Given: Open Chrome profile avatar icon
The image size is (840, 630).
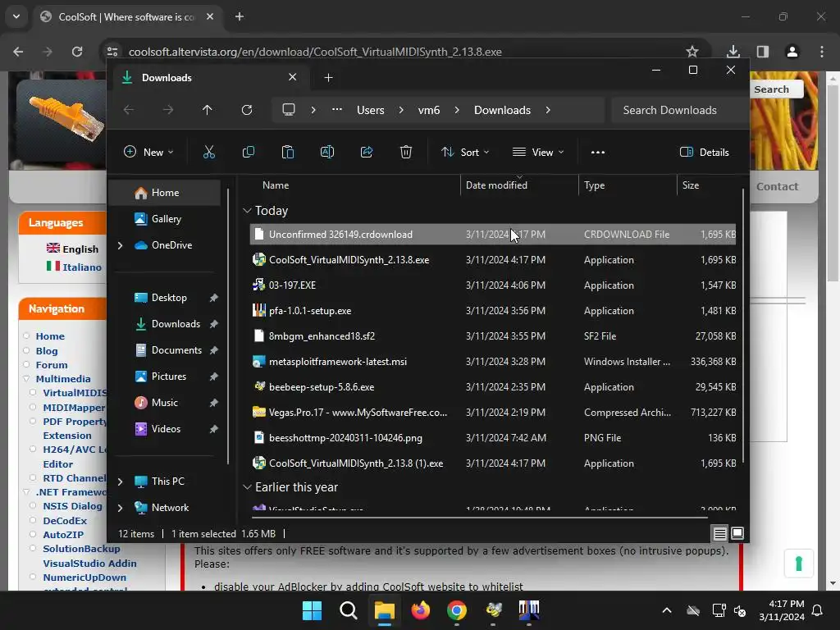Looking at the screenshot, I should click(x=792, y=52).
